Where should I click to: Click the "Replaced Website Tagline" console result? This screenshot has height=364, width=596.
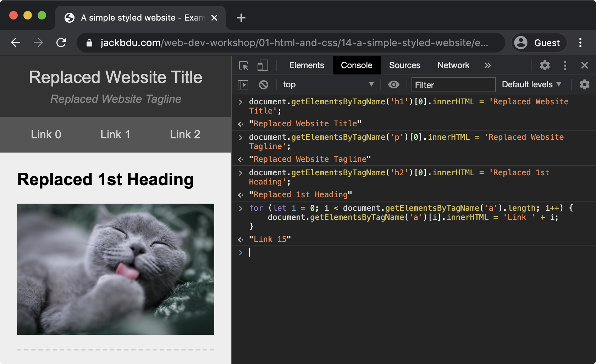point(310,159)
